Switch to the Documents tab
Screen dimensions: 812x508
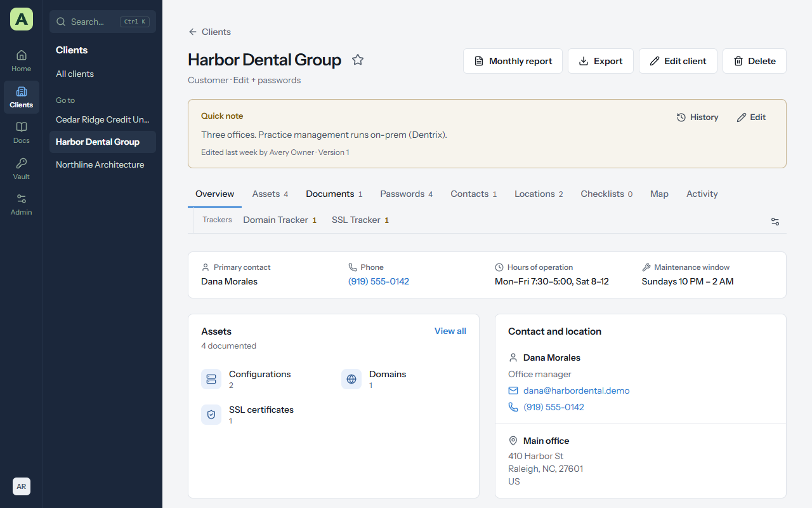[x=334, y=194]
